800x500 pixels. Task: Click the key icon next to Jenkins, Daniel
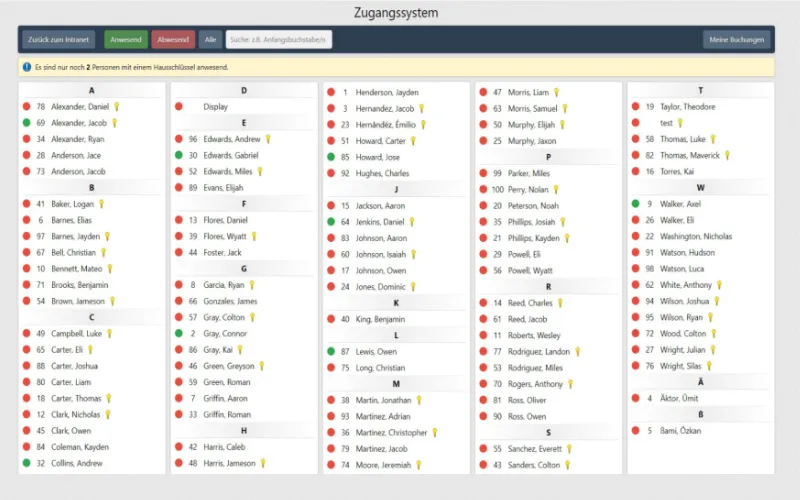(411, 222)
